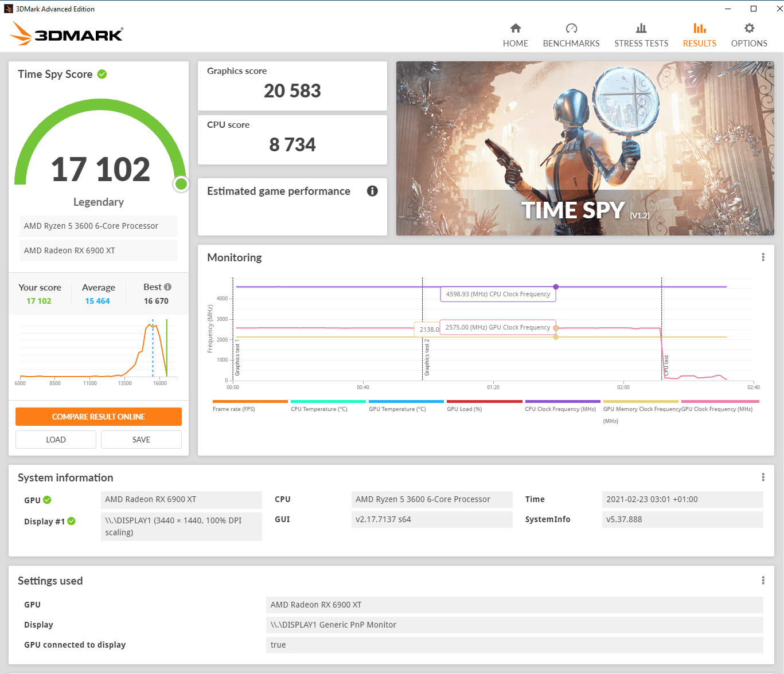The image size is (784, 674).
Task: Click the GPU connected to display true value
Action: [514, 645]
